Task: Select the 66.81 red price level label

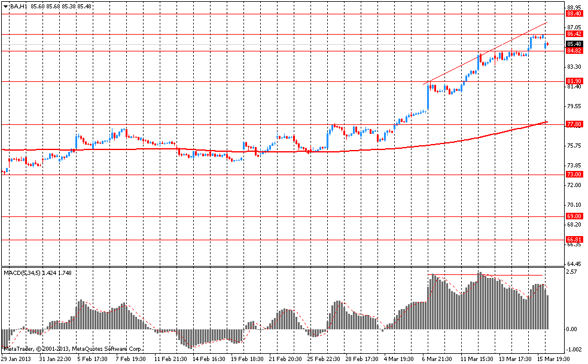Action: click(574, 240)
